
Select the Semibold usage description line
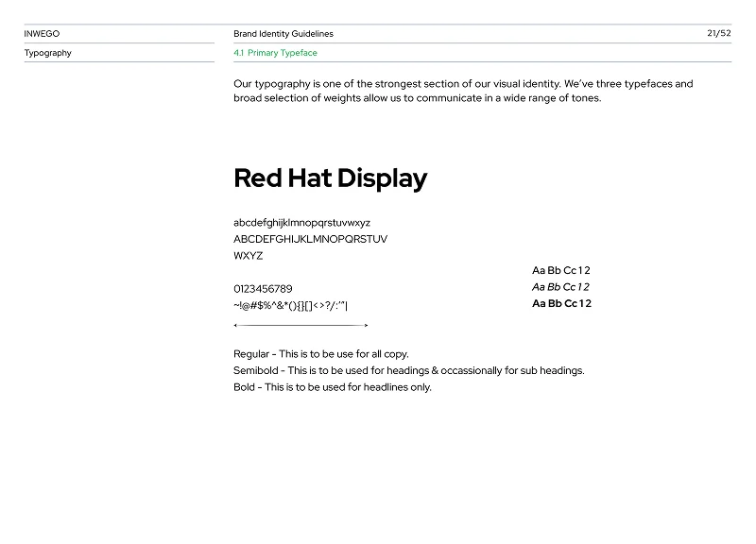(x=409, y=371)
